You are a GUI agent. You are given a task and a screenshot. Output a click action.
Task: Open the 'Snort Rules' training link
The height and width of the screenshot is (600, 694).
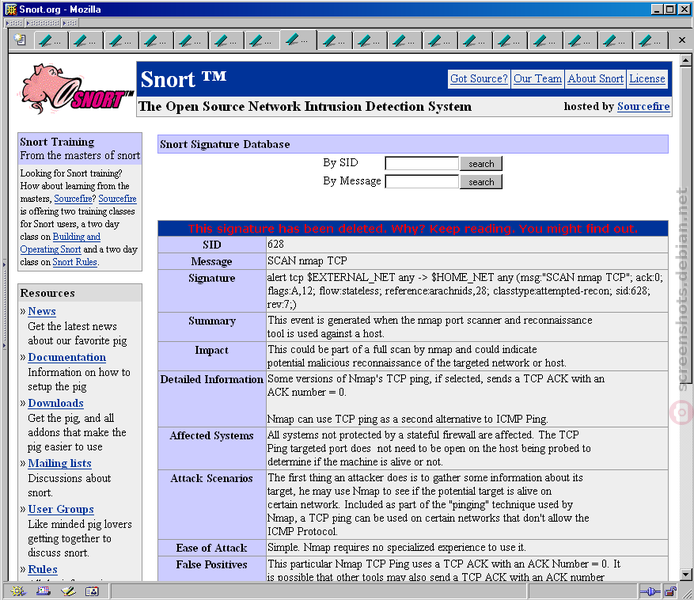(x=75, y=262)
